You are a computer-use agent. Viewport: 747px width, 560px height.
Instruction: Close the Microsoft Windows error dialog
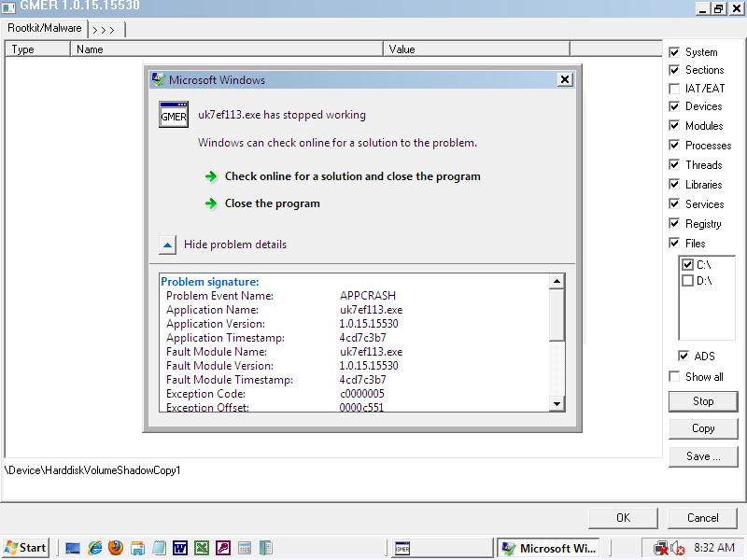tap(565, 79)
